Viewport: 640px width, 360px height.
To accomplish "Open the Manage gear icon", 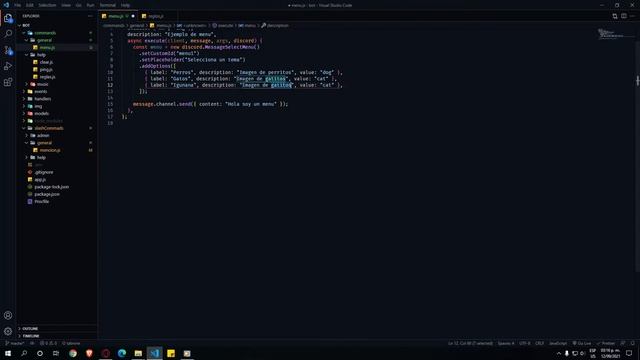I will pos(8,331).
